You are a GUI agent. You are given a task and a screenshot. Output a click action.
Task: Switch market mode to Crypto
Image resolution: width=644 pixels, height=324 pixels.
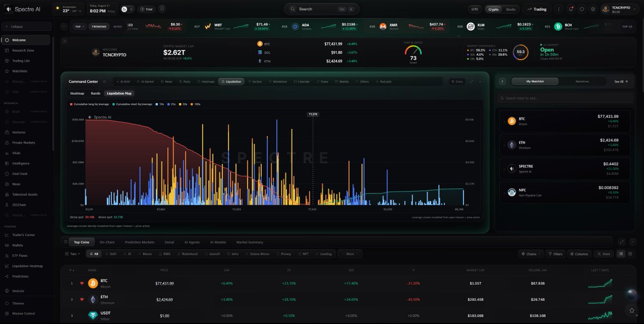(x=493, y=9)
